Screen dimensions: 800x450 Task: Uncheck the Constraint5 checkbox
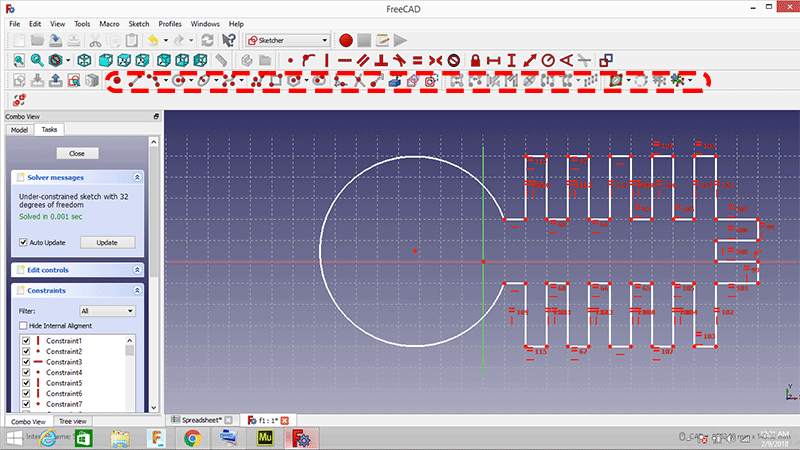[x=26, y=383]
